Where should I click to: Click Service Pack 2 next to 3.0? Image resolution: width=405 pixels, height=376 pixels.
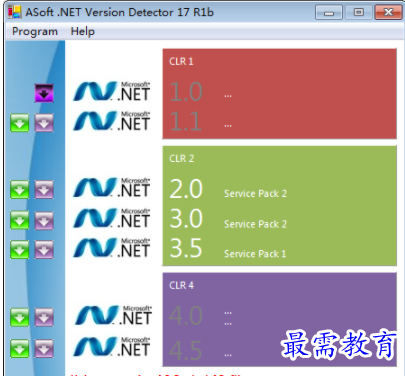(255, 224)
